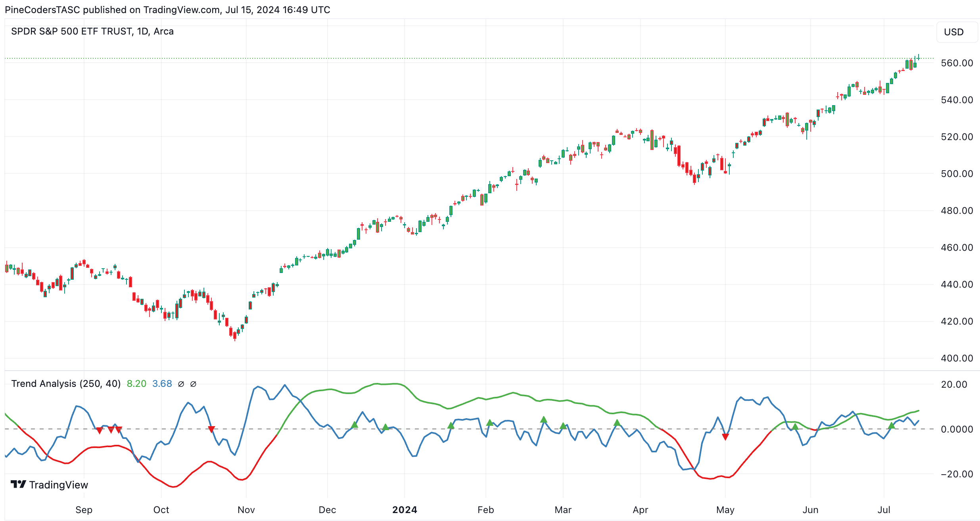
Task: Click the green up-triangle signal in early July
Action: [892, 426]
